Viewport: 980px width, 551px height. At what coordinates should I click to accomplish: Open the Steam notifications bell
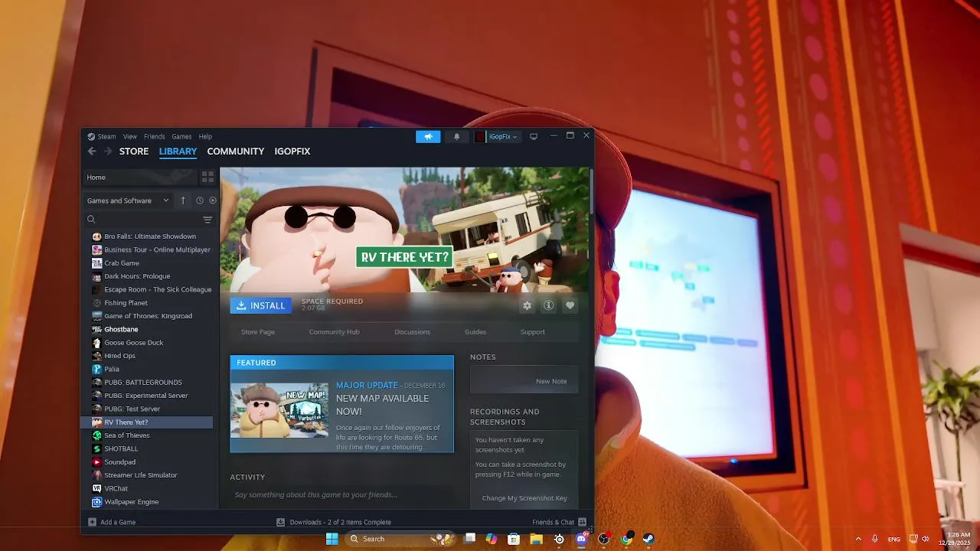[457, 136]
